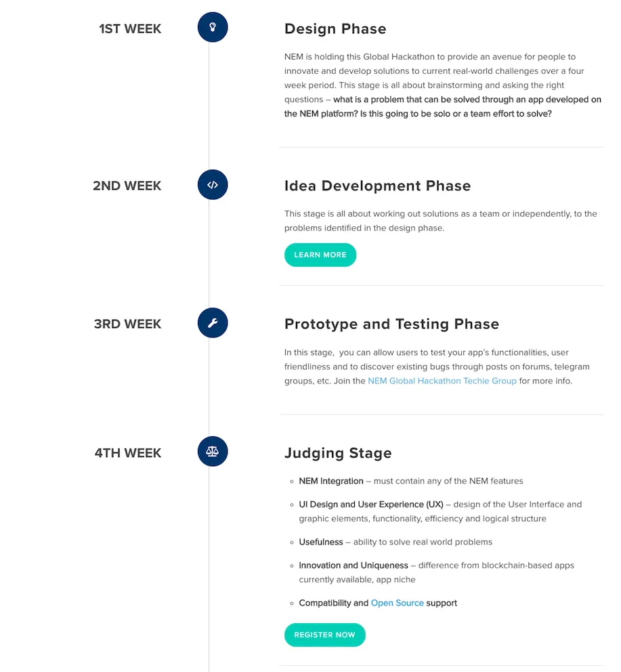This screenshot has width=621, height=672.
Task: Follow the Open Source link
Action: 397,603
